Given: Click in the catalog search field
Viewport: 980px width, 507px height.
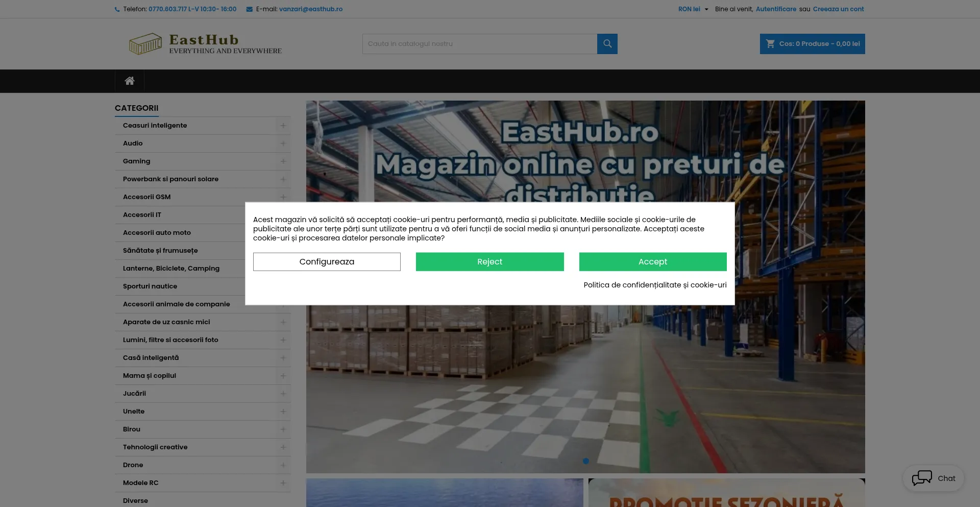Looking at the screenshot, I should [480, 44].
